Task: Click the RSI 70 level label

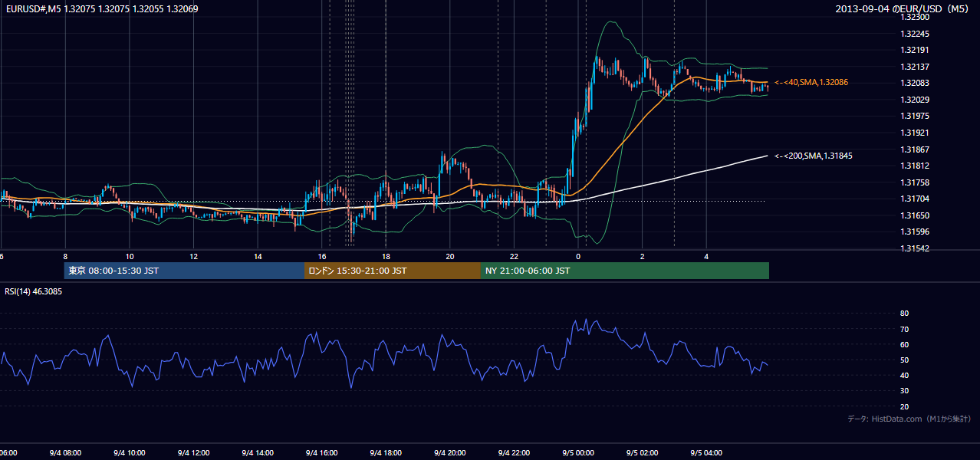Action: [x=904, y=329]
